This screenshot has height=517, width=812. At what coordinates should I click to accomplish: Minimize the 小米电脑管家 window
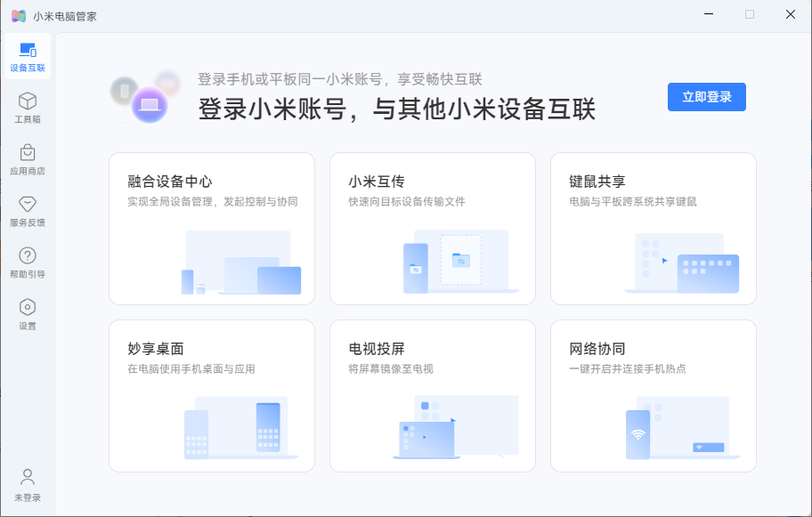(709, 14)
